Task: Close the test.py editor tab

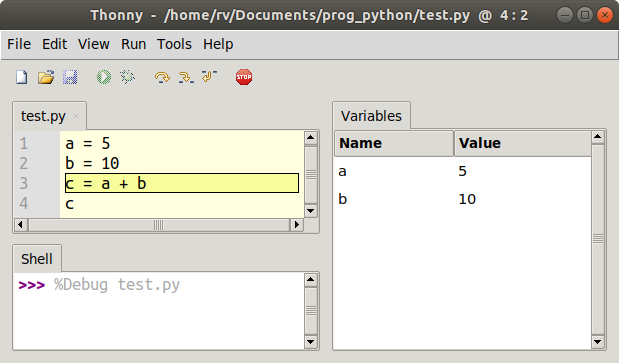Action: coord(76,116)
